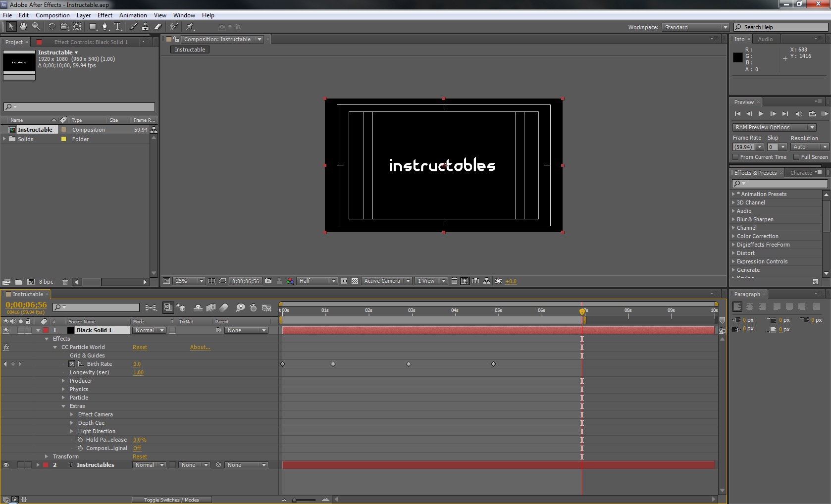Select the Selection arrow tool
The height and width of the screenshot is (504, 831).
point(11,27)
